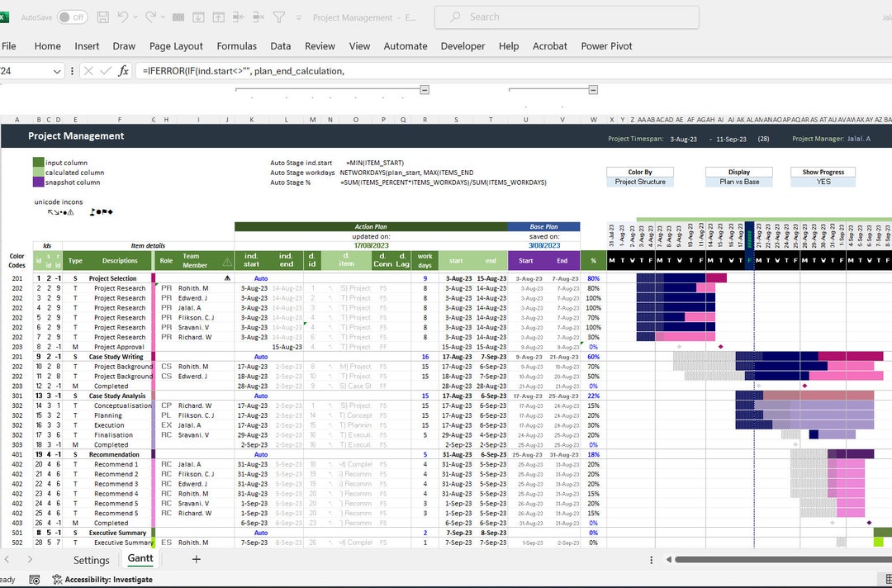Viewport: 892px width, 588px height.
Task: Open the Insert Function fx icon
Action: click(x=124, y=71)
